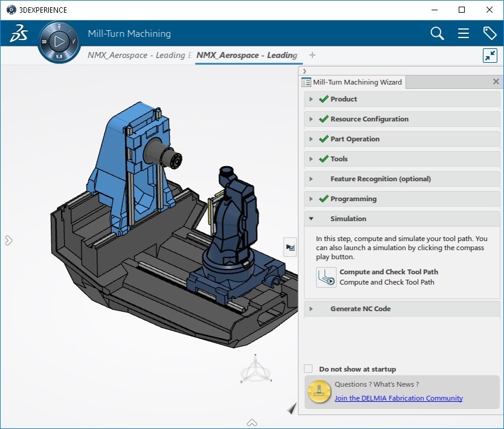Screen dimensions: 504x429
Task: Select the Mill-Turn Machining Wizard tab
Action: (352, 82)
